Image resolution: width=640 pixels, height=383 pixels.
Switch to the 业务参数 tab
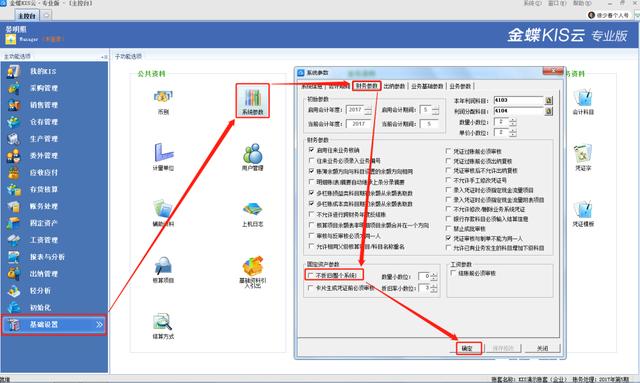(x=460, y=86)
